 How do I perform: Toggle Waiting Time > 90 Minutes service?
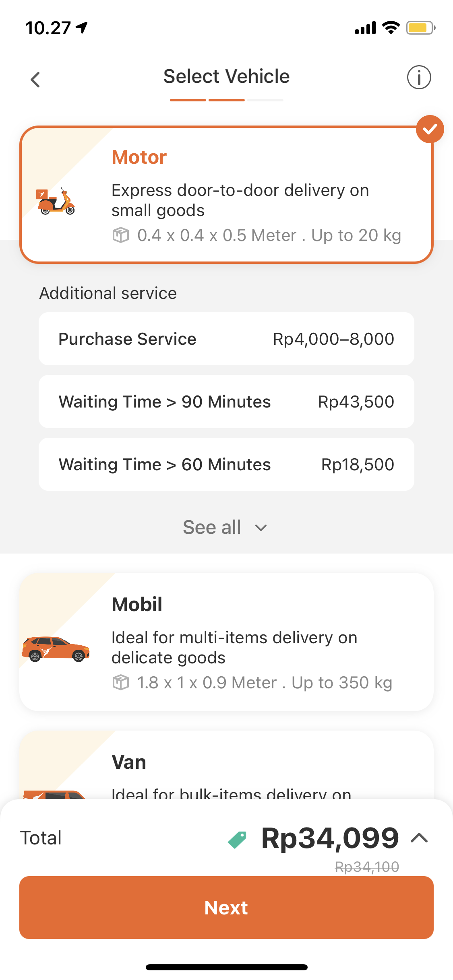pyautogui.click(x=226, y=401)
